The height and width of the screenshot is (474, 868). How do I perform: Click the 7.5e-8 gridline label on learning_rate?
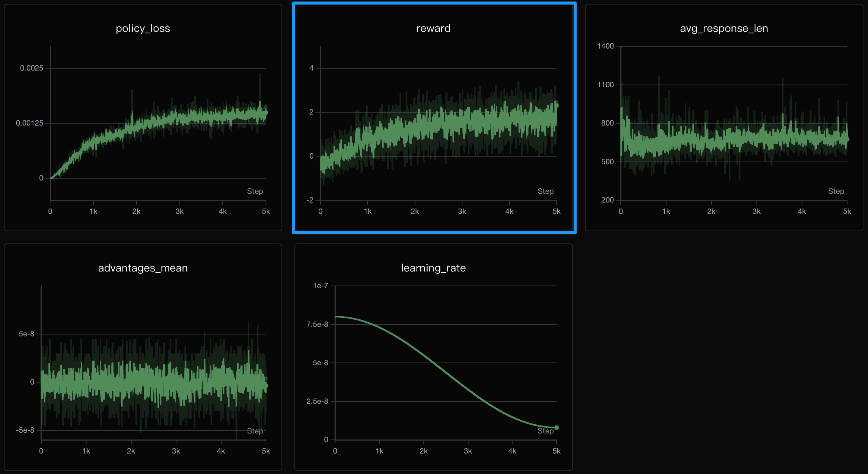tap(317, 325)
